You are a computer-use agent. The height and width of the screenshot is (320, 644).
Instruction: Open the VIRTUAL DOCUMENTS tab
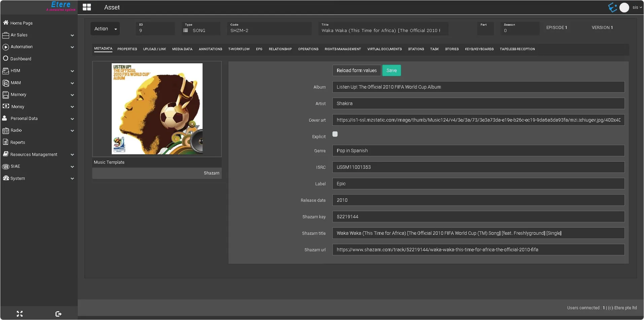click(x=385, y=49)
